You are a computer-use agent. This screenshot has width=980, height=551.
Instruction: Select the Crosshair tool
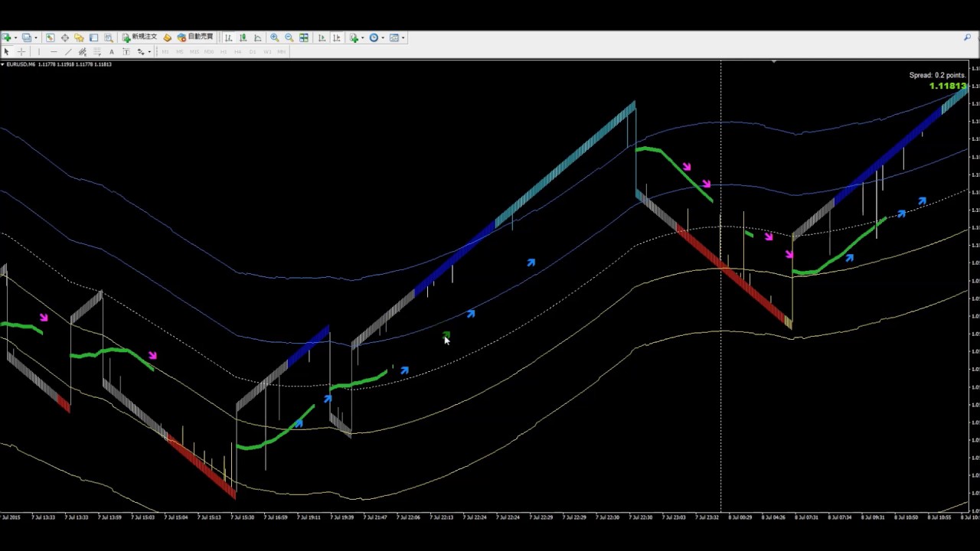pyautogui.click(x=21, y=52)
